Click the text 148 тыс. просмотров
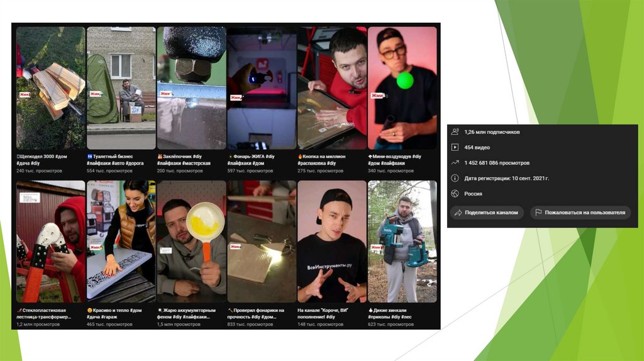This screenshot has width=644, height=361. (320, 325)
